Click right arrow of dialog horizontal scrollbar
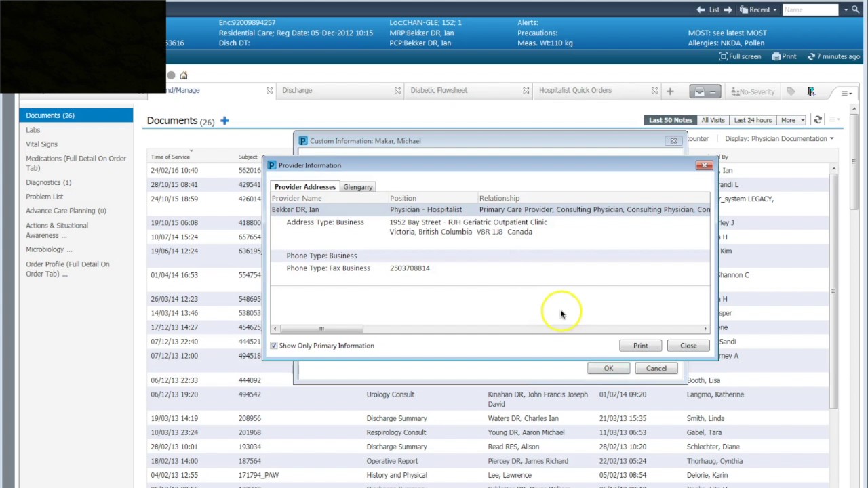 coord(705,329)
